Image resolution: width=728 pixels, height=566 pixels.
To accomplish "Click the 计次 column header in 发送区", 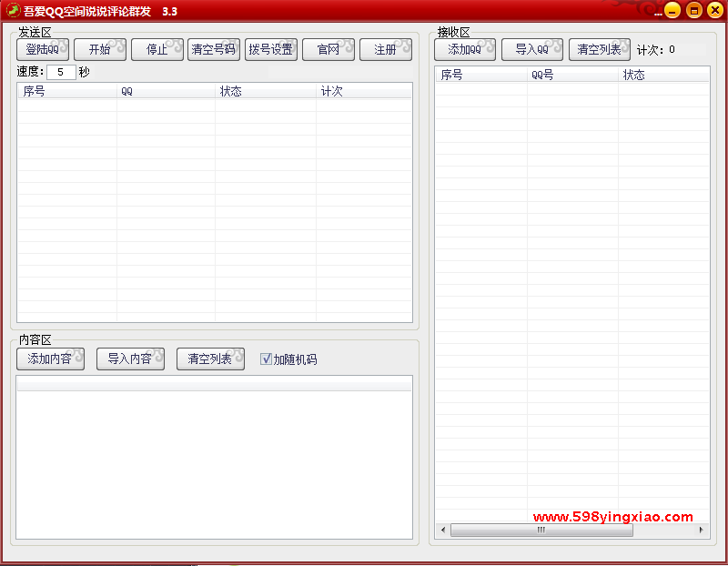I will click(x=364, y=91).
